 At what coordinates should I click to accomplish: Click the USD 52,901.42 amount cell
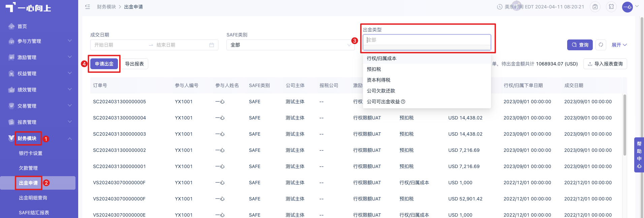(465, 199)
